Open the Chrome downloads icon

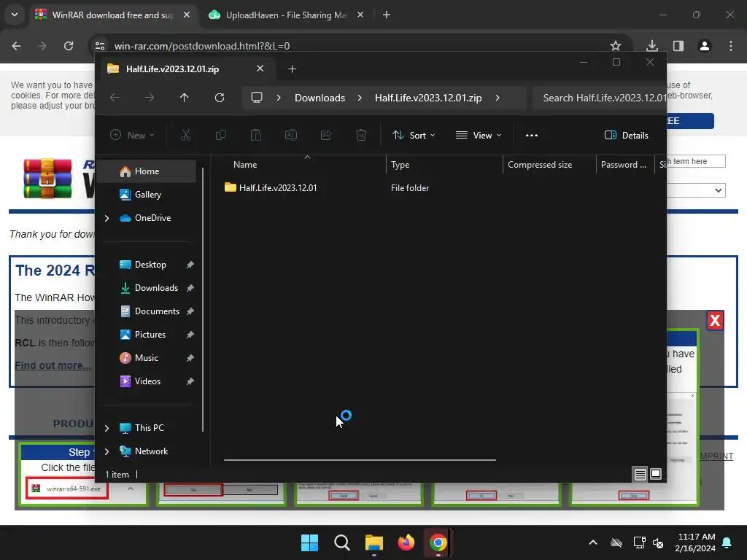[652, 46]
